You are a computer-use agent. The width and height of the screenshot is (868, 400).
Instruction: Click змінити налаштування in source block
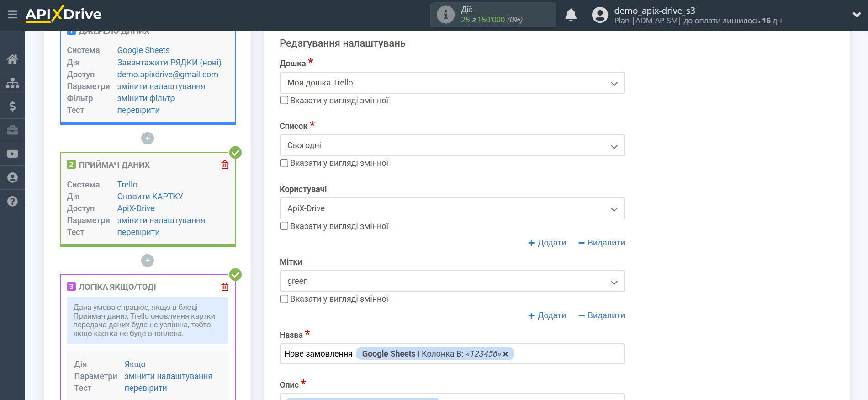pyautogui.click(x=161, y=86)
